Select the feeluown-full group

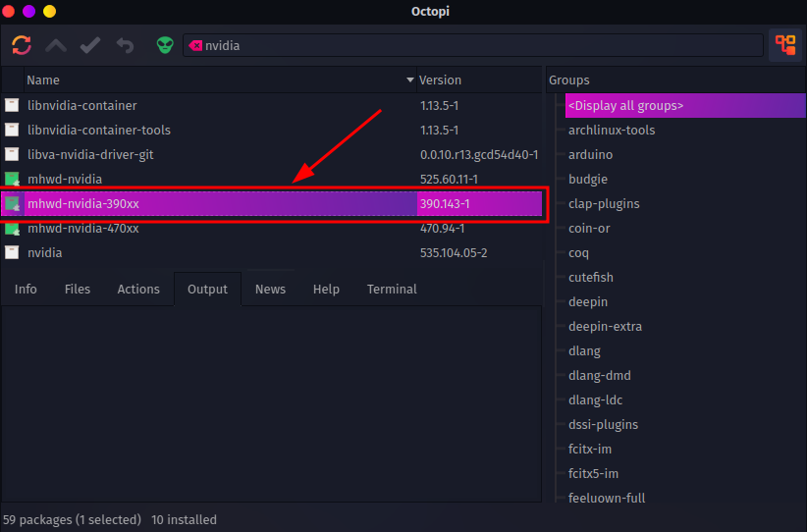point(607,498)
